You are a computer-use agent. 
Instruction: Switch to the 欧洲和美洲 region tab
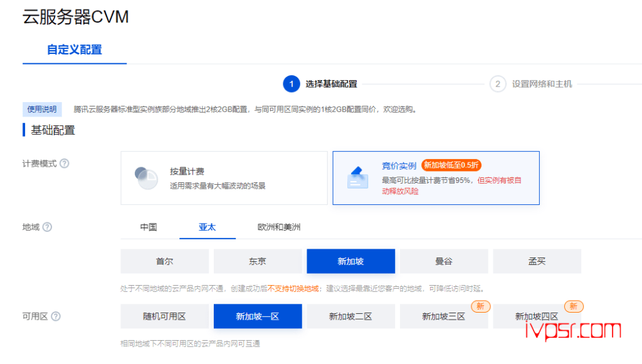(x=279, y=227)
